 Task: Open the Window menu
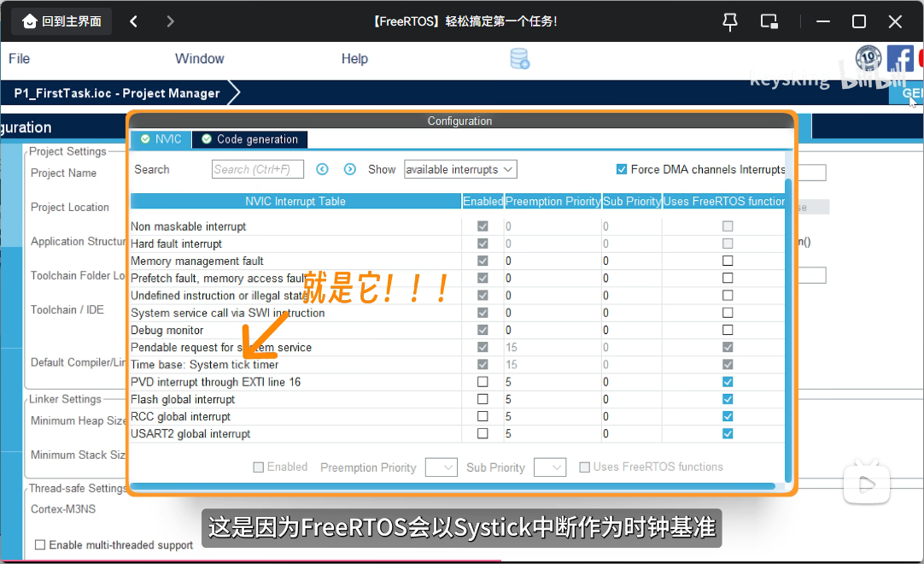pyautogui.click(x=199, y=58)
